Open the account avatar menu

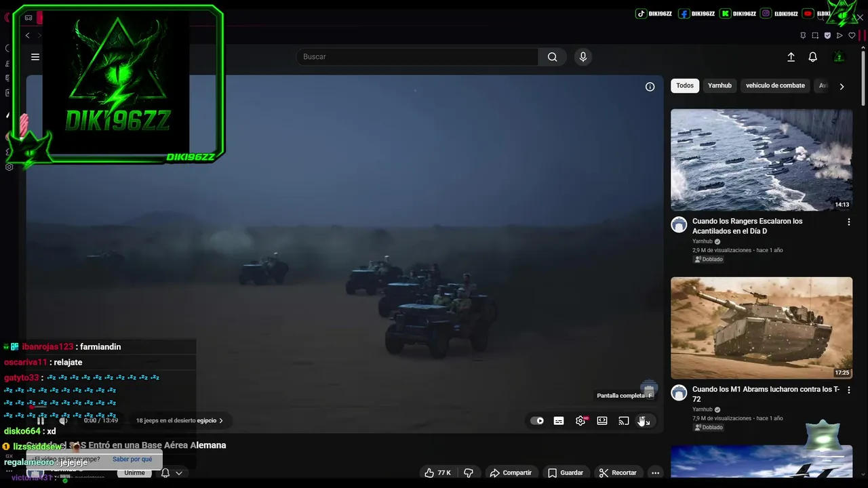(839, 57)
